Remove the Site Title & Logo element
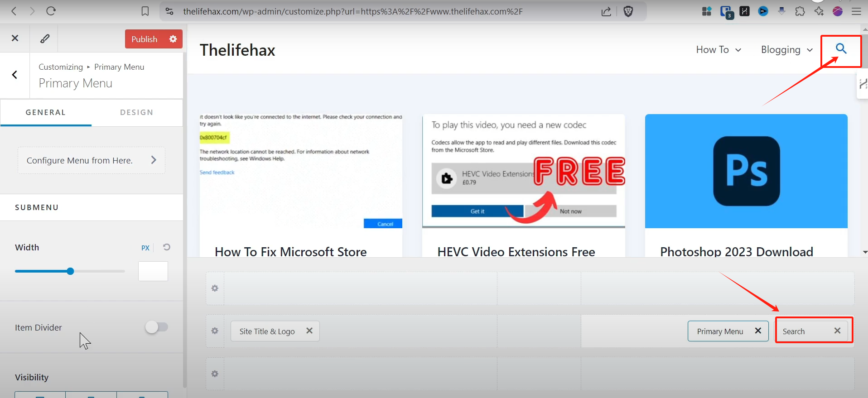 (x=309, y=331)
